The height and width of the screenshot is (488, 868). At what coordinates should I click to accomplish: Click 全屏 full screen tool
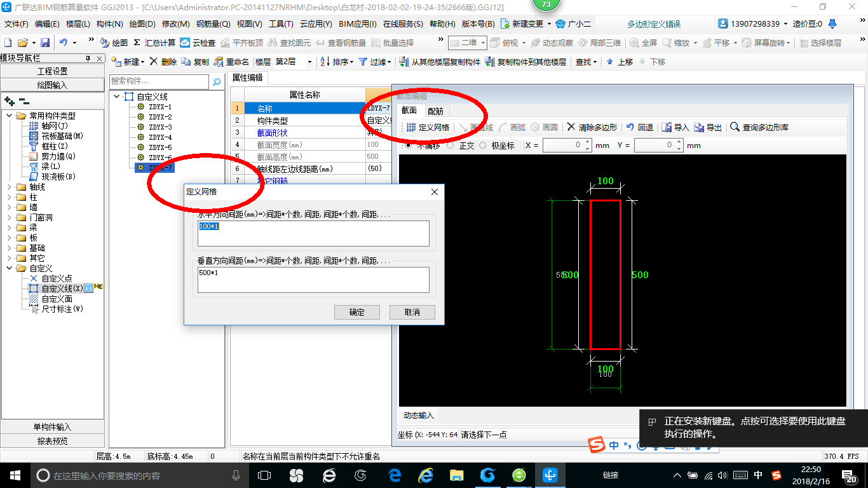(643, 43)
